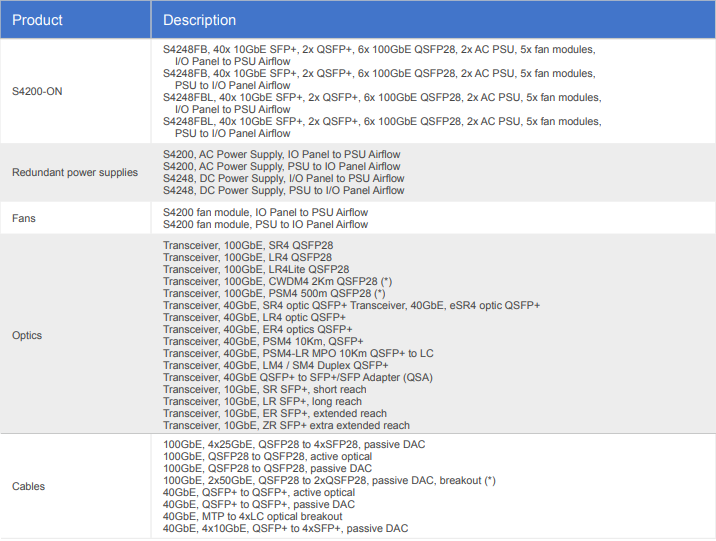Select the 10GbE ZR SFP+ extra extended reach line
The width and height of the screenshot is (716, 541).
[x=286, y=425]
